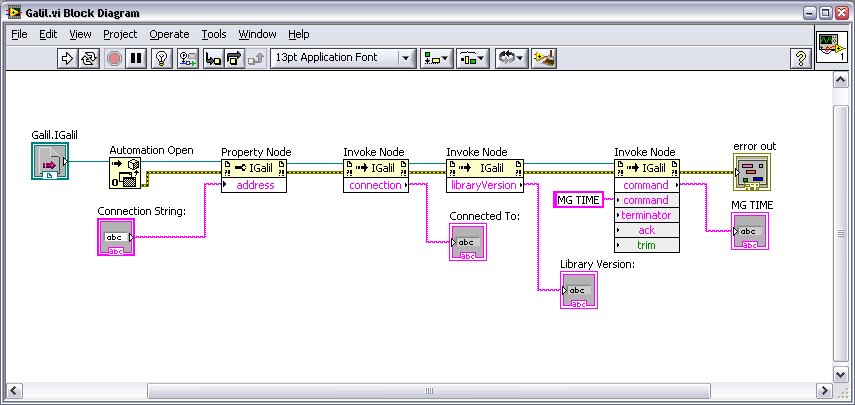The width and height of the screenshot is (855, 405).
Task: Click the Automation Open label
Action: coord(152,150)
